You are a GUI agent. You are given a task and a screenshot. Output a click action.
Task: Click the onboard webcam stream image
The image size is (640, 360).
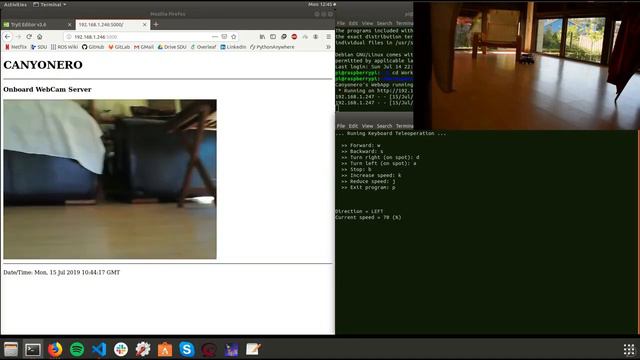pyautogui.click(x=110, y=179)
